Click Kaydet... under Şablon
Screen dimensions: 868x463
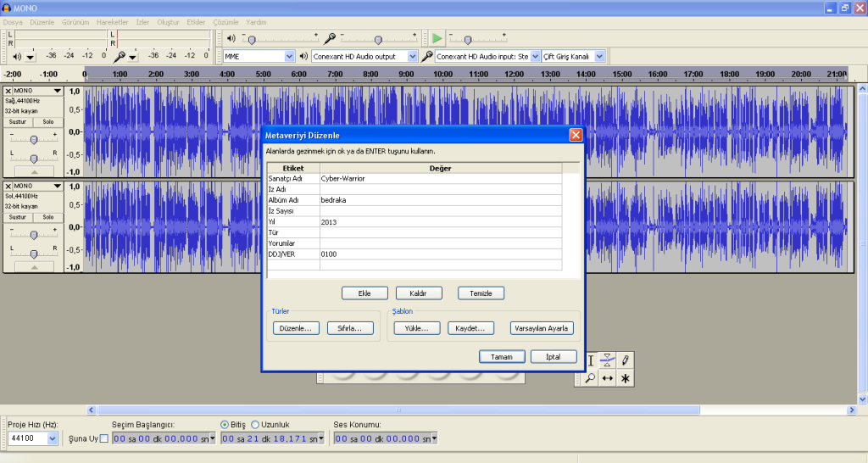470,328
